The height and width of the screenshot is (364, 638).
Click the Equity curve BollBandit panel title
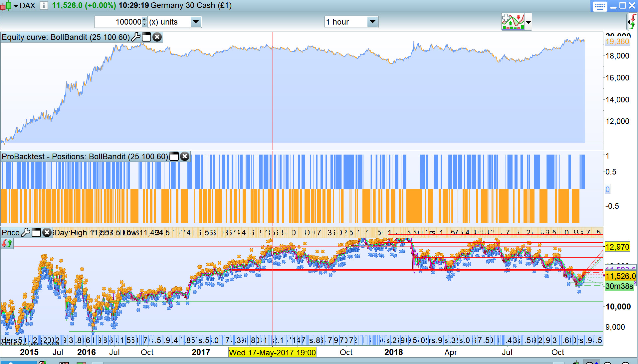pyautogui.click(x=66, y=37)
